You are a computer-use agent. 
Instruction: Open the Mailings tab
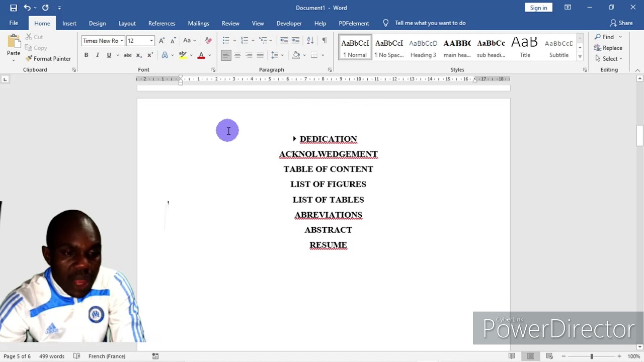[x=198, y=23]
